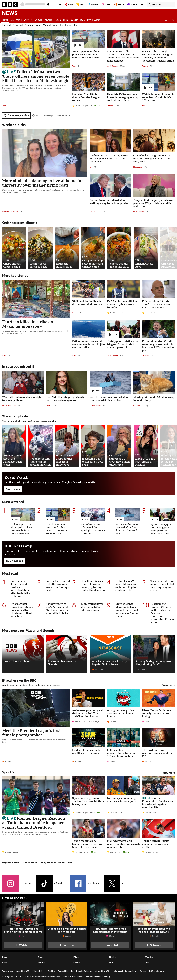Subscribe to the 'hard to concentrate' Sounds programme
177x980 pixels.
67,945
